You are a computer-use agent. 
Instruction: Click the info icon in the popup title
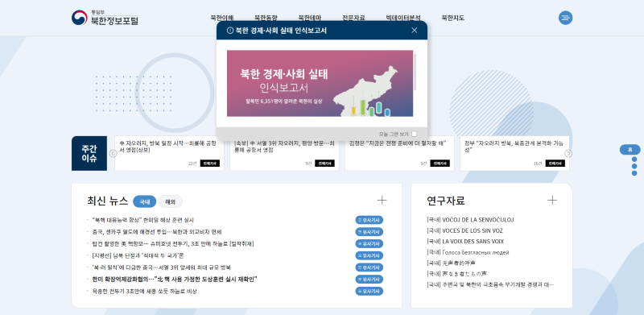[230, 31]
